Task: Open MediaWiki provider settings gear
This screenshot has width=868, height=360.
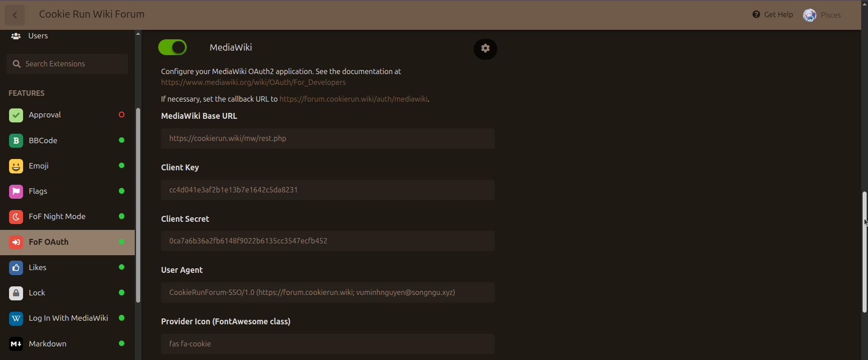Action: 485,48
